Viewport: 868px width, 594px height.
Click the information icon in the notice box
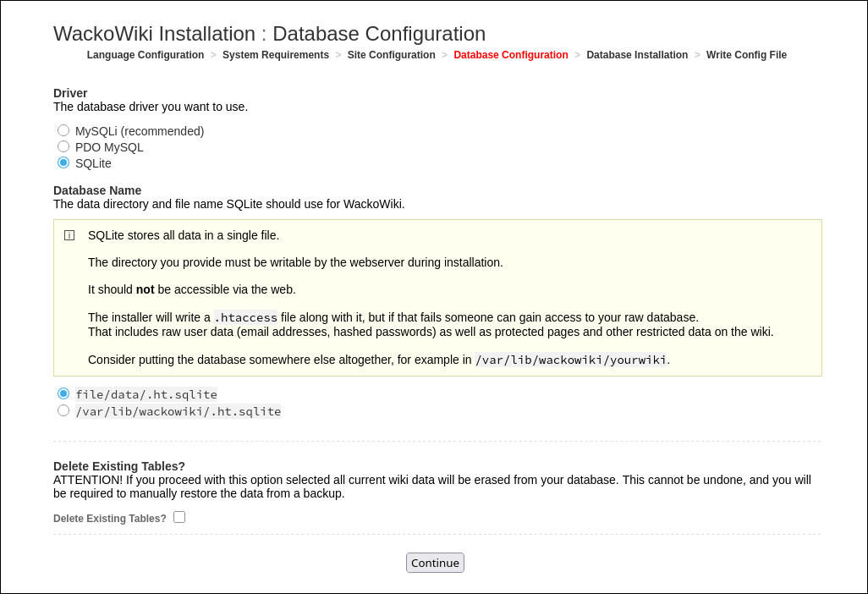coord(69,235)
